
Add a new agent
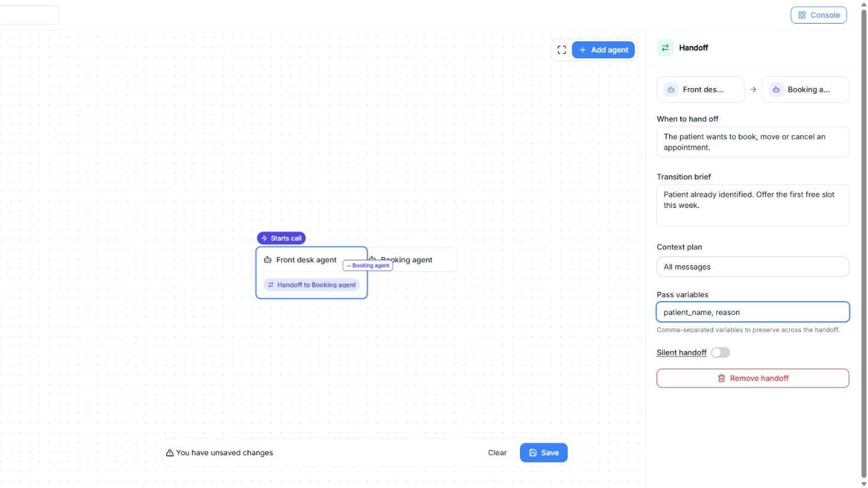[x=603, y=50]
